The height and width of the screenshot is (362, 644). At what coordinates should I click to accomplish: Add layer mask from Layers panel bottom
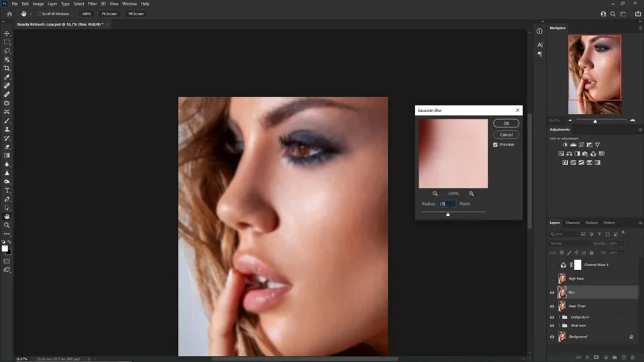[596, 357]
